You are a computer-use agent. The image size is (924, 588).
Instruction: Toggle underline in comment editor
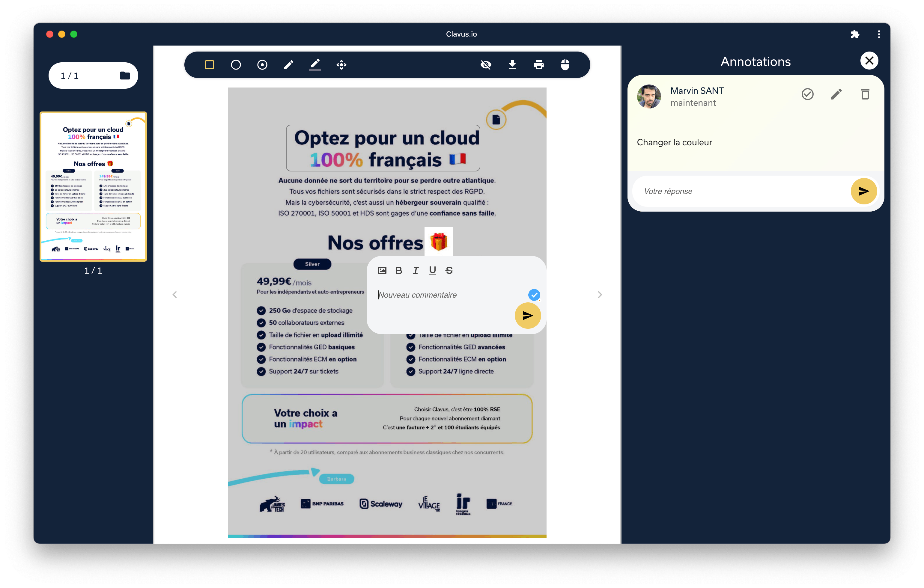(432, 270)
